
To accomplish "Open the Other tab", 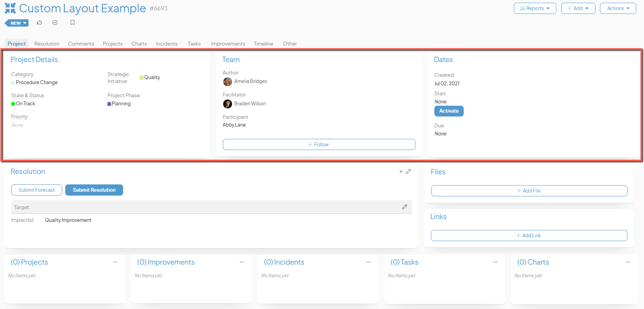I will tap(290, 44).
